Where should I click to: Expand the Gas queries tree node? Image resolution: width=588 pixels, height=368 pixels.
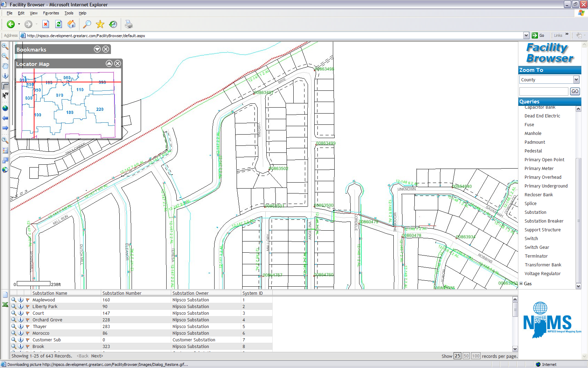521,284
